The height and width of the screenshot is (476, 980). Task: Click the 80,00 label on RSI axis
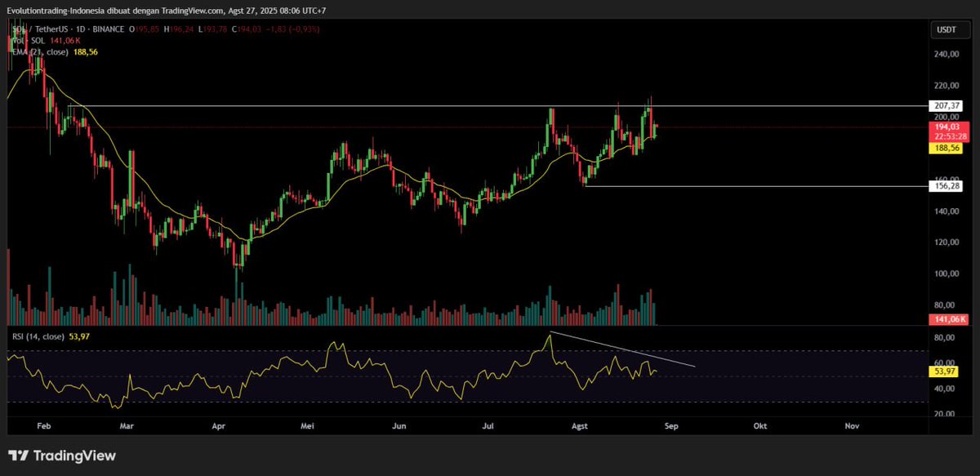coord(946,337)
